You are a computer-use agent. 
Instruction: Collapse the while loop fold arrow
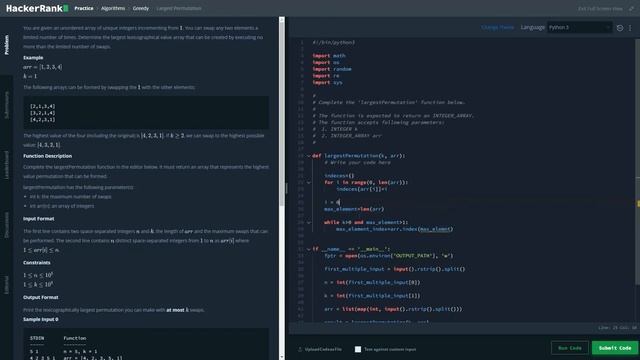tap(309, 222)
